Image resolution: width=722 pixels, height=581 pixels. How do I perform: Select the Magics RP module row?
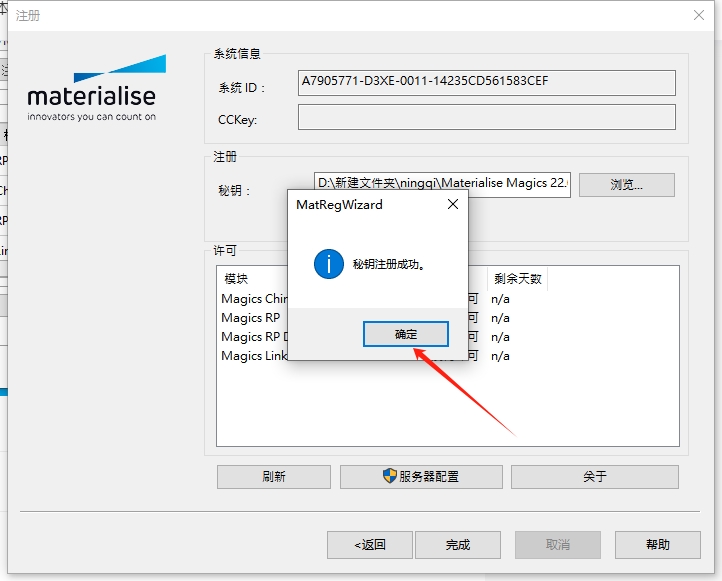click(x=251, y=318)
